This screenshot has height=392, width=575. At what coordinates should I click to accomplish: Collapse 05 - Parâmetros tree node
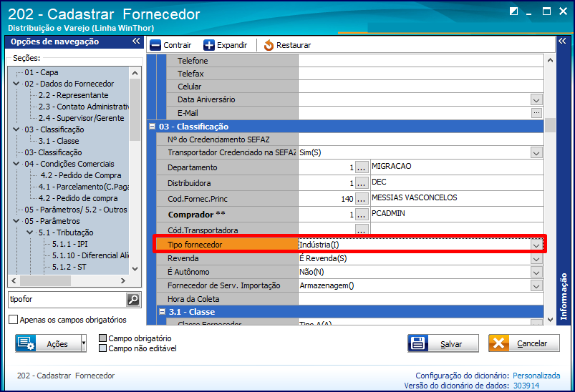click(x=16, y=221)
